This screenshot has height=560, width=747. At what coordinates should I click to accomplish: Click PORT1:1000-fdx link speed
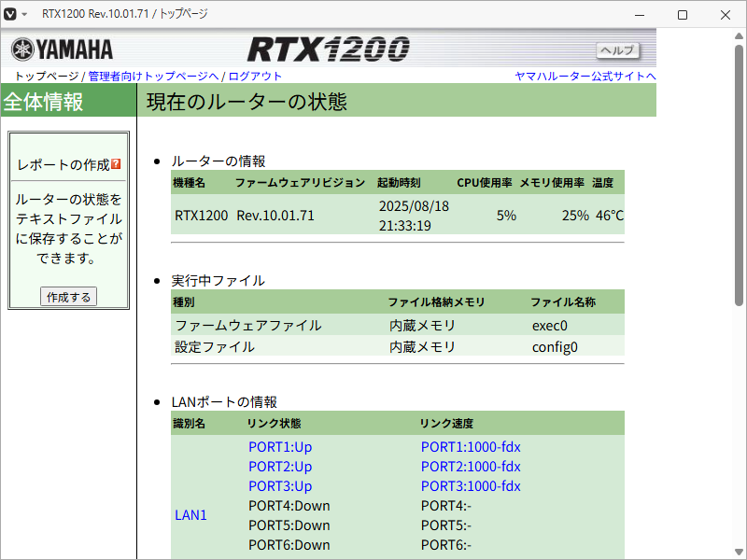pyautogui.click(x=471, y=447)
